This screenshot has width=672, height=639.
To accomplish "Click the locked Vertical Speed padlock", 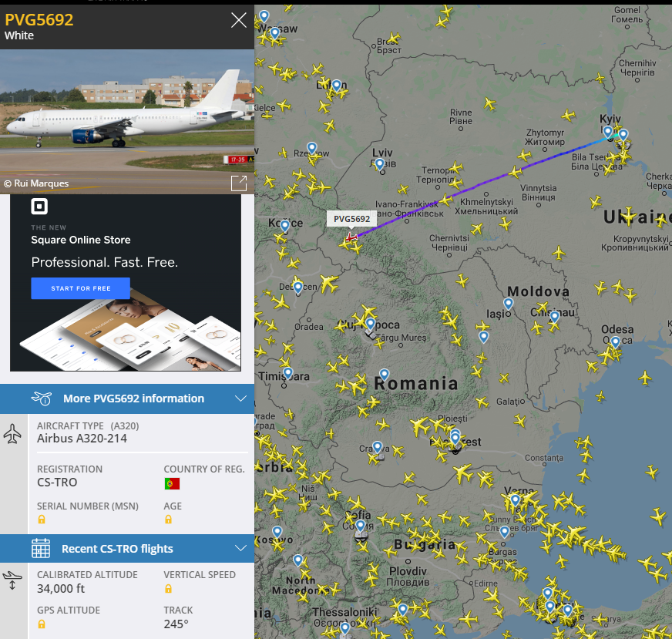I will [169, 588].
